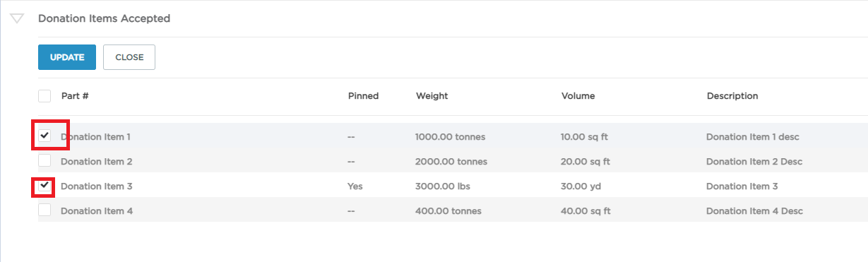Sort by the Description column header
The height and width of the screenshot is (262, 868).
point(732,96)
